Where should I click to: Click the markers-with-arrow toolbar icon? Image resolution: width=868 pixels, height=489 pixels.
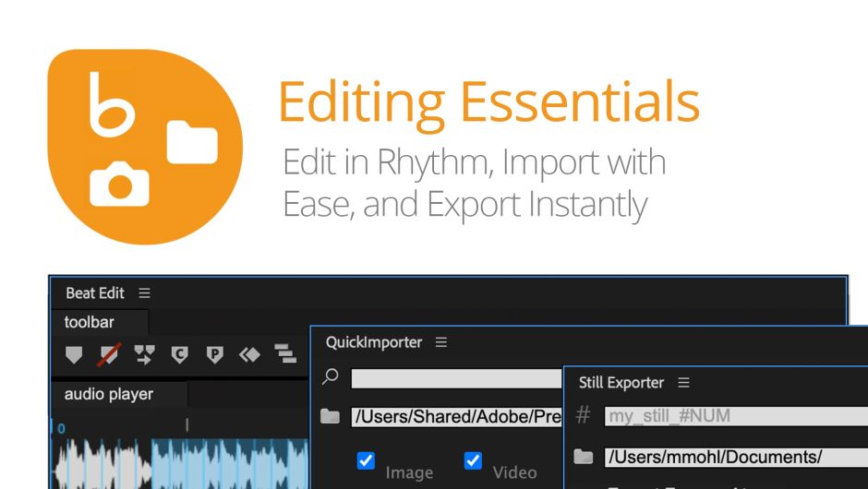(x=144, y=354)
